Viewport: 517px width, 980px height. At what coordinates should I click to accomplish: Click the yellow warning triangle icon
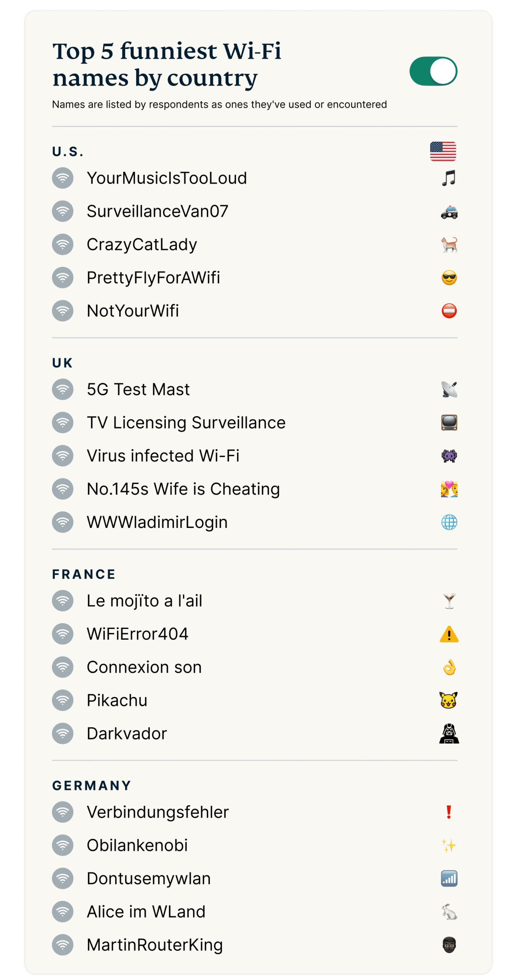click(449, 634)
